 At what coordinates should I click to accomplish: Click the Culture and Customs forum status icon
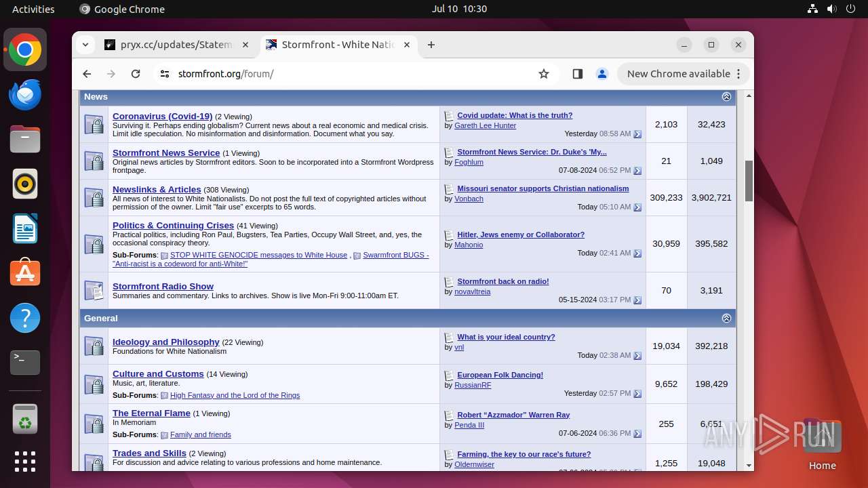coord(94,384)
